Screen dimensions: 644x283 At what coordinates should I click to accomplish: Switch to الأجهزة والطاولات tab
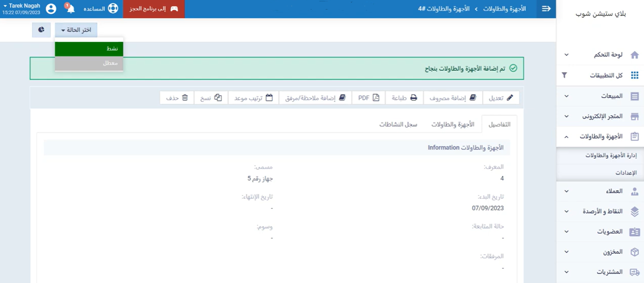[453, 124]
